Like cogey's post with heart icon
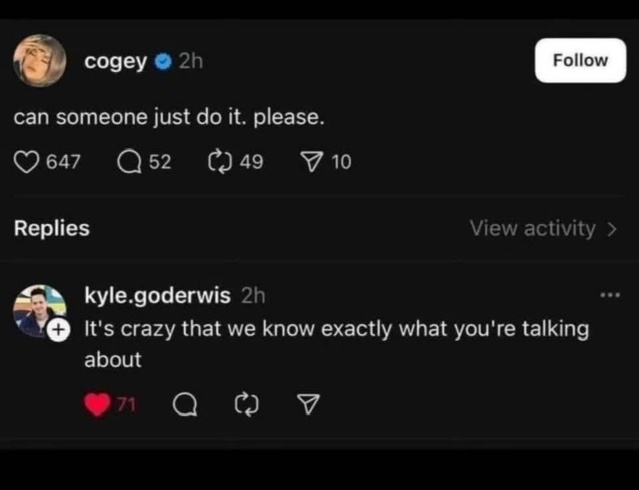 26,162
